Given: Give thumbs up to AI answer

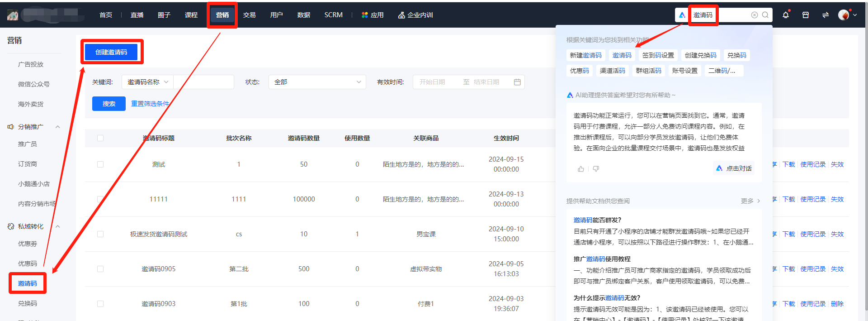Looking at the screenshot, I should [x=581, y=169].
